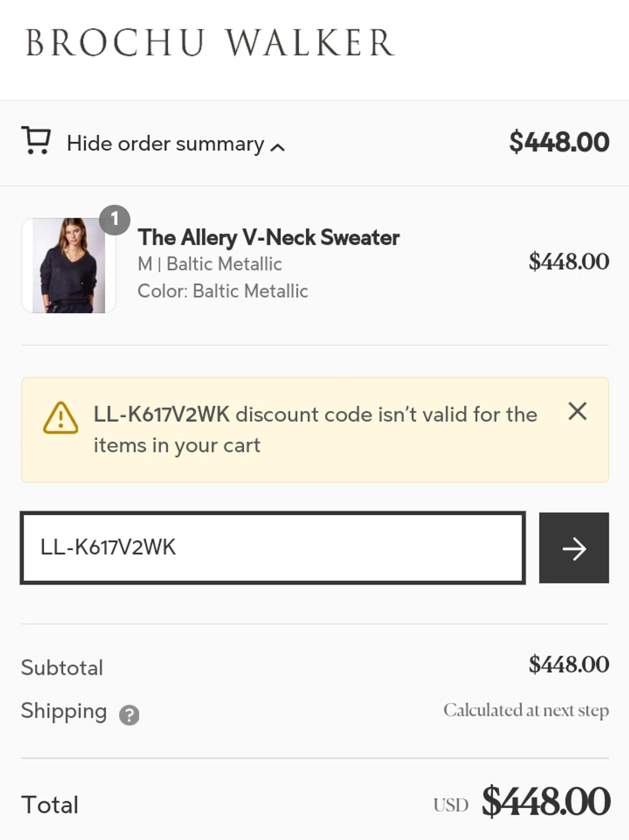Dismiss the invalid discount code alert
This screenshot has height=840, width=629.
click(x=577, y=411)
